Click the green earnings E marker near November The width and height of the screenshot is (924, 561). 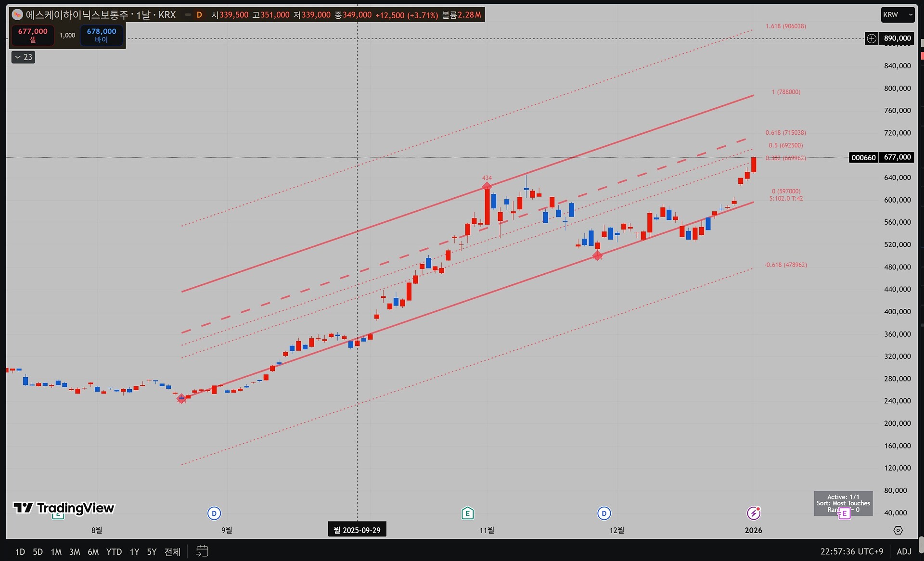tap(467, 513)
